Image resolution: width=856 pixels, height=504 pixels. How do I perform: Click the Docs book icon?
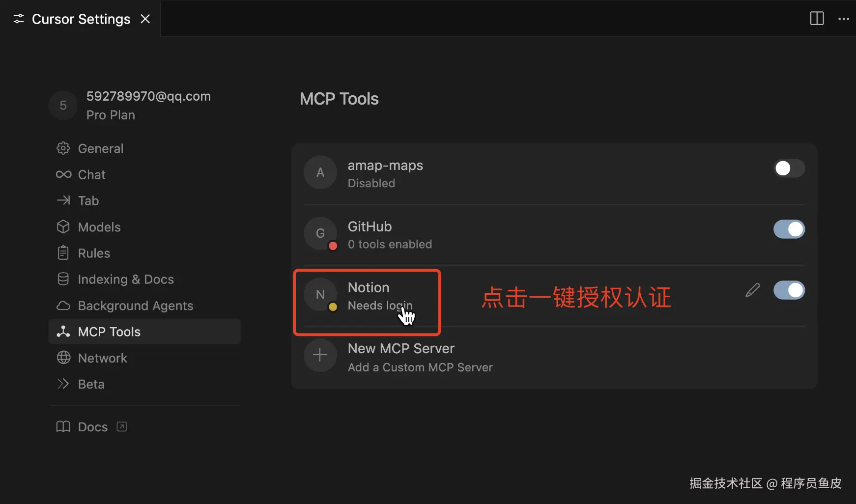(63, 426)
